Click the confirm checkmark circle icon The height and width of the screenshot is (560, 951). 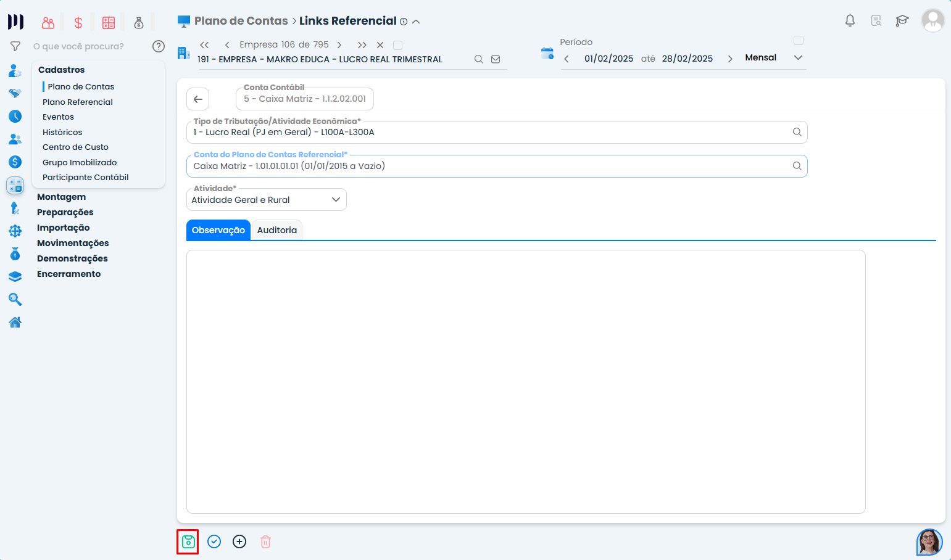(214, 541)
